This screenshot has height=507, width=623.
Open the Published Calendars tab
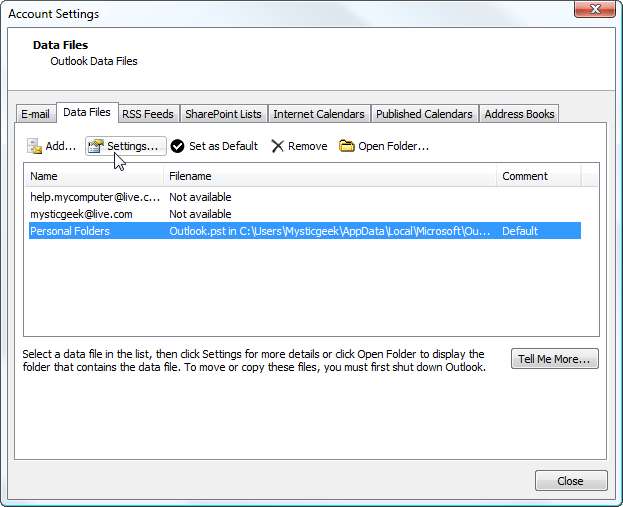(424, 114)
